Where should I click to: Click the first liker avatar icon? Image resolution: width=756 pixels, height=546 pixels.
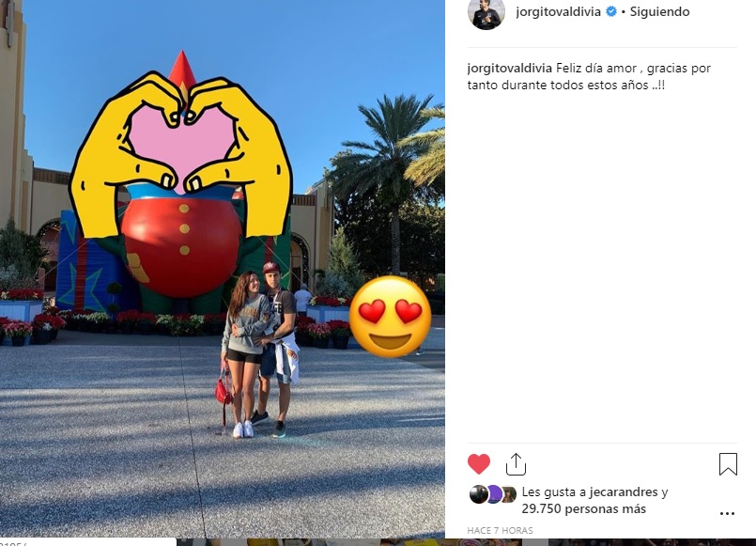[479, 494]
